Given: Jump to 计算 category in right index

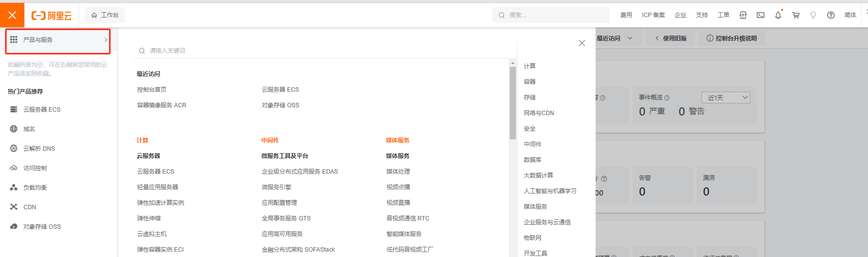Looking at the screenshot, I should tap(530, 66).
